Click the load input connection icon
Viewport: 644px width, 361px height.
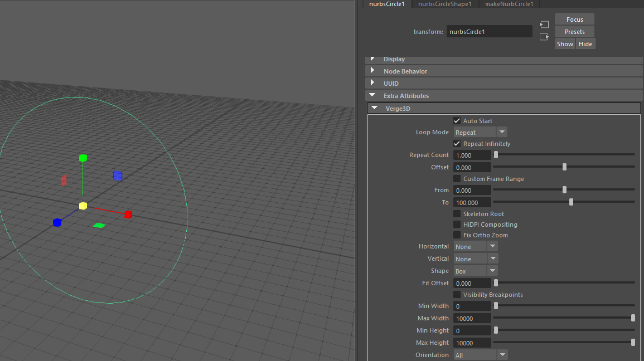tap(544, 25)
